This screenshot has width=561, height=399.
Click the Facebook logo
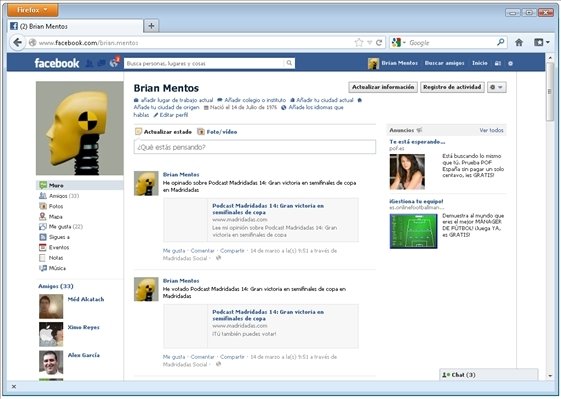point(57,63)
